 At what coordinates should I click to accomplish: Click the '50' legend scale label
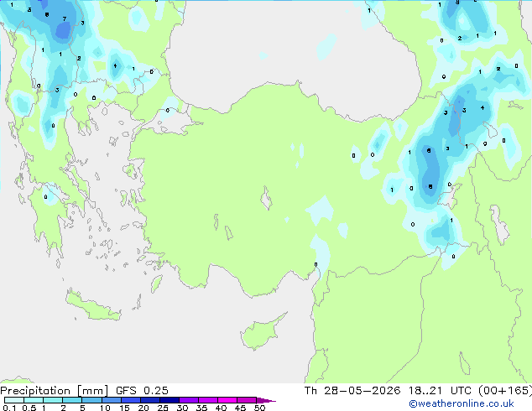pos(259,408)
